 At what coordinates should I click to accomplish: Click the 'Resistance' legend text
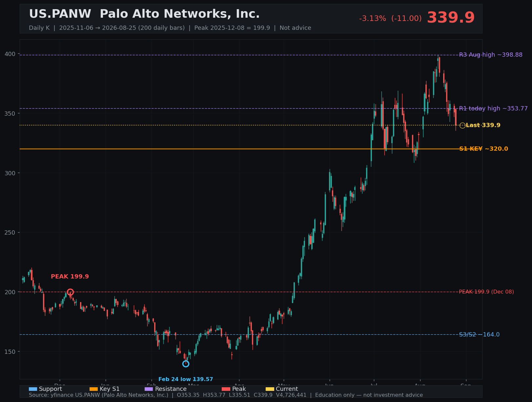pos(171,389)
